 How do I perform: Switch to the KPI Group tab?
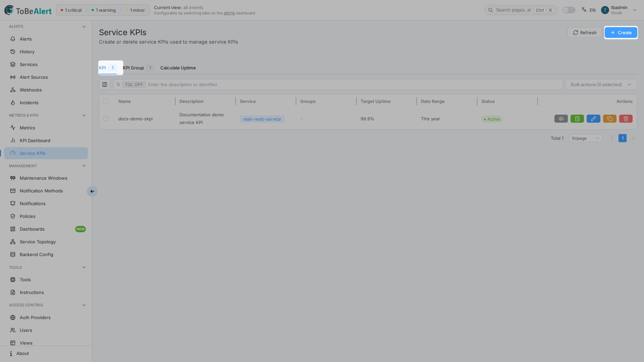click(138, 68)
